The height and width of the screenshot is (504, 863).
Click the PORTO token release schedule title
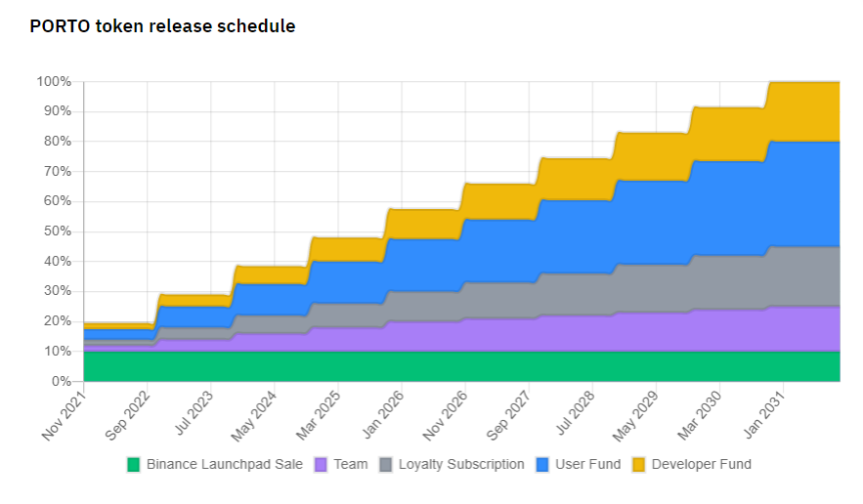pyautogui.click(x=162, y=25)
